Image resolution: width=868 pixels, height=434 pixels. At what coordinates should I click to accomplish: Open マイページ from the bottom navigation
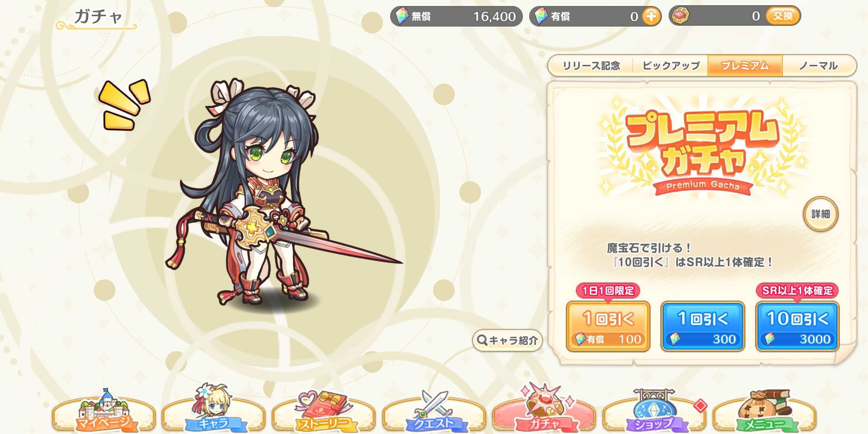tap(104, 411)
